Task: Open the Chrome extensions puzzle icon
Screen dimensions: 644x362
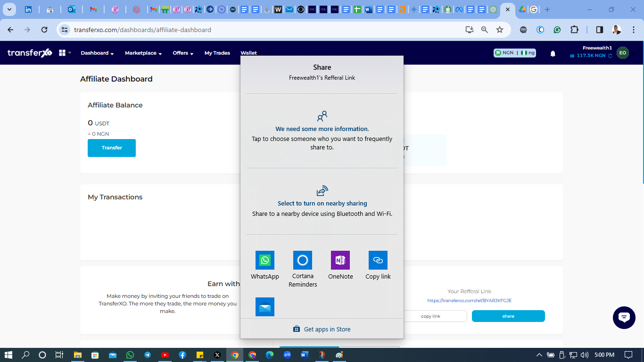Action: 574,30
